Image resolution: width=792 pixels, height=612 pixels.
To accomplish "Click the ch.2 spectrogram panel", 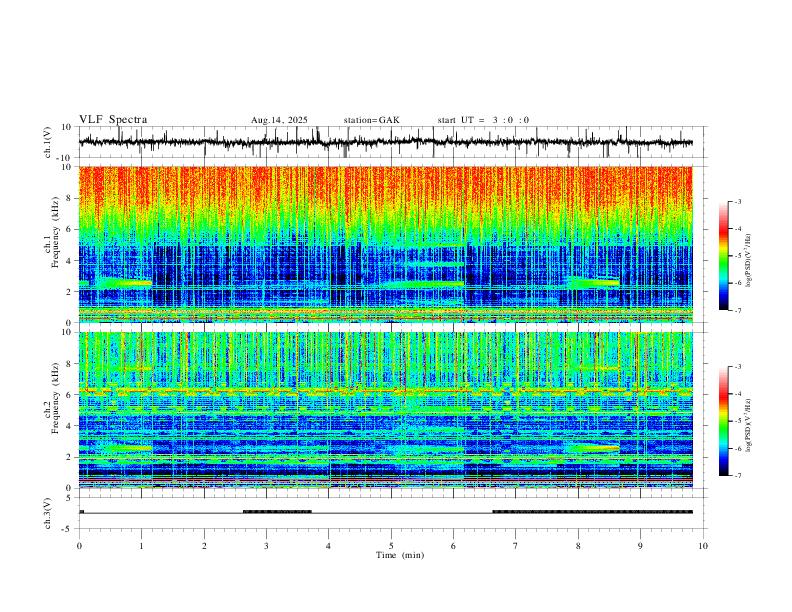I will (385, 410).
